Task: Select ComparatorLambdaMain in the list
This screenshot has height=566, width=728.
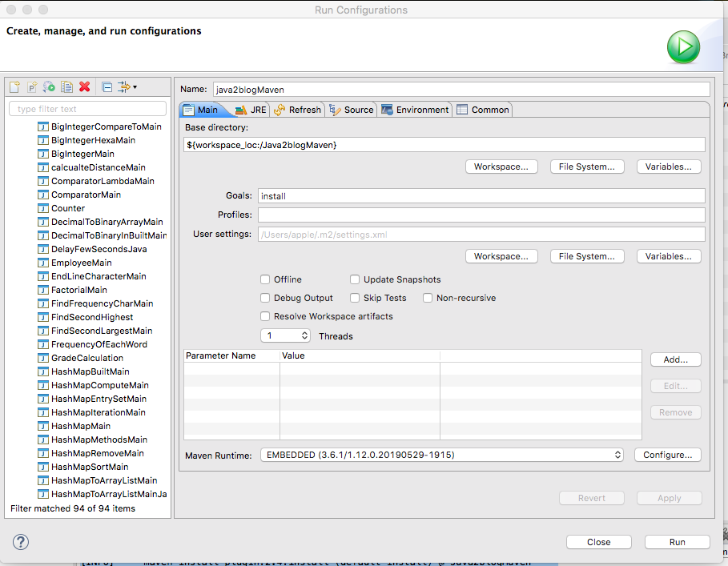Action: click(x=103, y=181)
